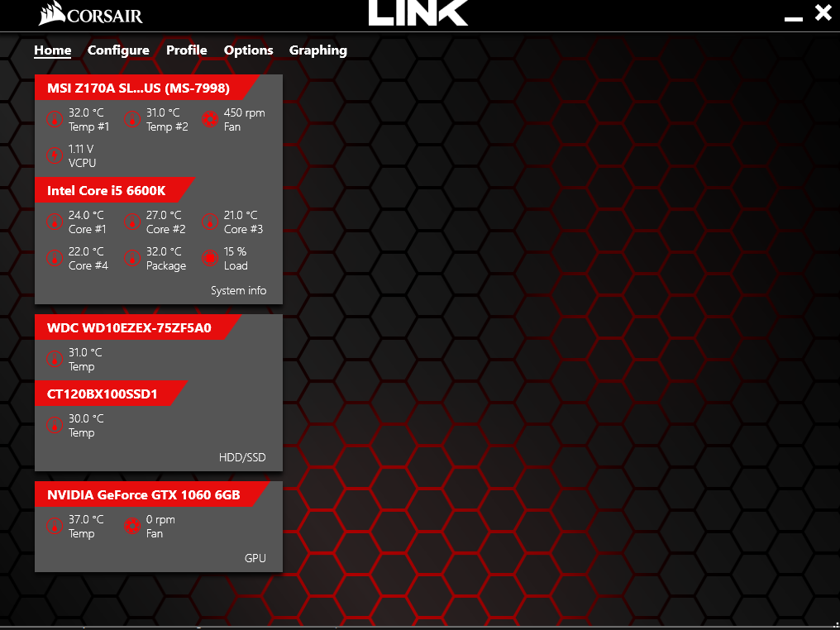Select the Core #2 temperature icon
Viewport: 840px width, 630px height.
[x=131, y=222]
